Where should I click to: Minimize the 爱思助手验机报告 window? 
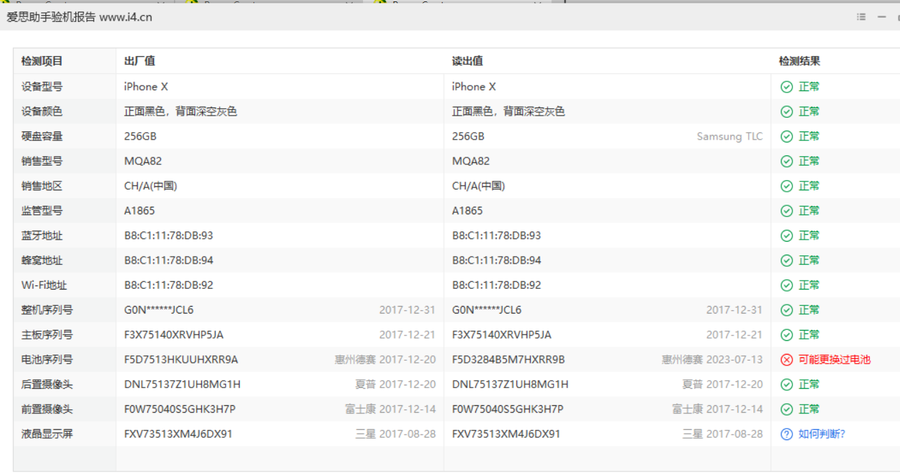(x=883, y=18)
